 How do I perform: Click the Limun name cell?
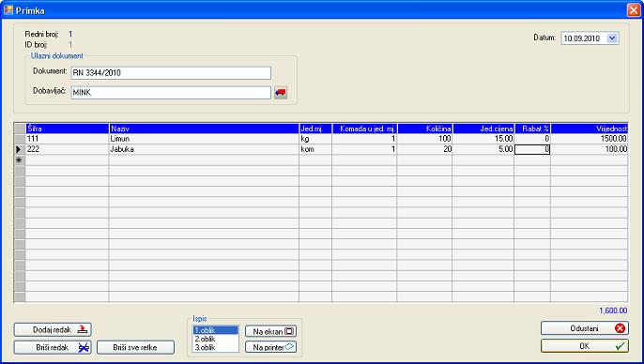[204, 139]
